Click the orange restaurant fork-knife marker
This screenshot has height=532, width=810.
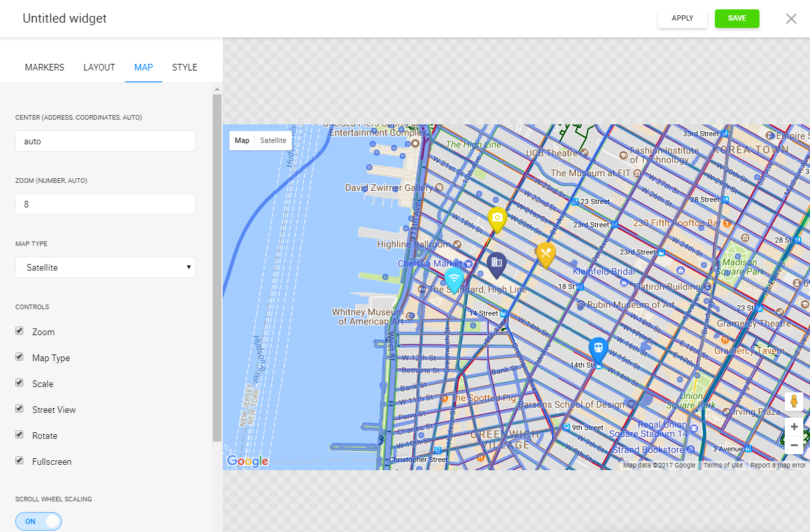tap(546, 254)
